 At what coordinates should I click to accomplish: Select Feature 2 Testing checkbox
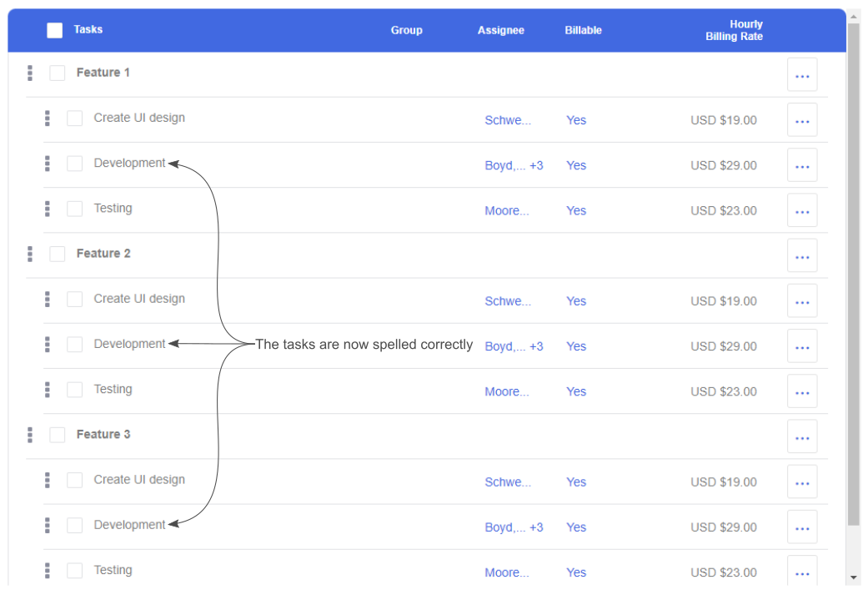(75, 390)
